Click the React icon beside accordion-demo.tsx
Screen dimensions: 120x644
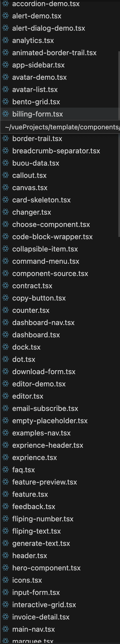5,4
